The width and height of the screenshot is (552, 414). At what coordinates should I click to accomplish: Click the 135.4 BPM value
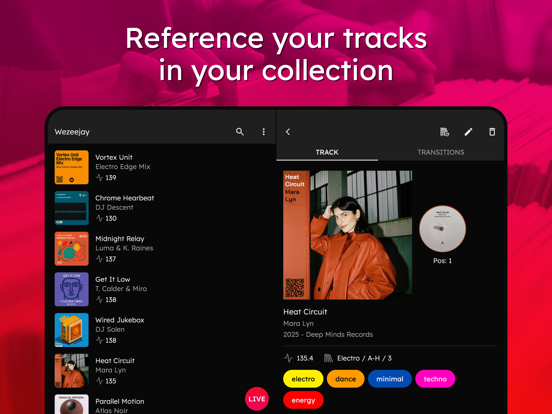coord(305,358)
